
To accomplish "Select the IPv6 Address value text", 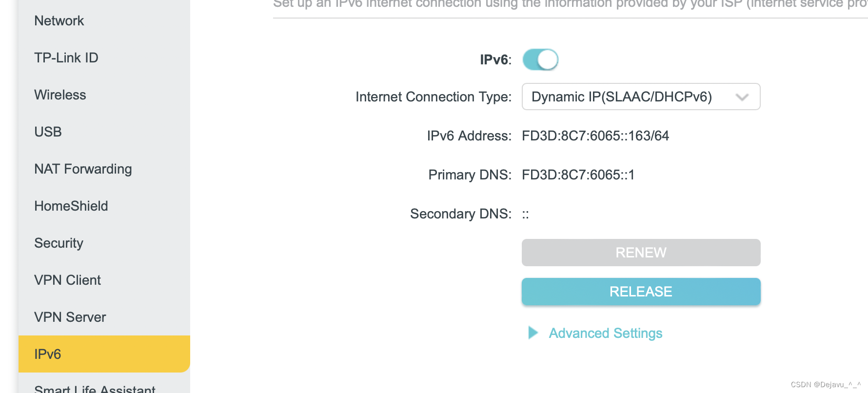I will click(x=595, y=136).
